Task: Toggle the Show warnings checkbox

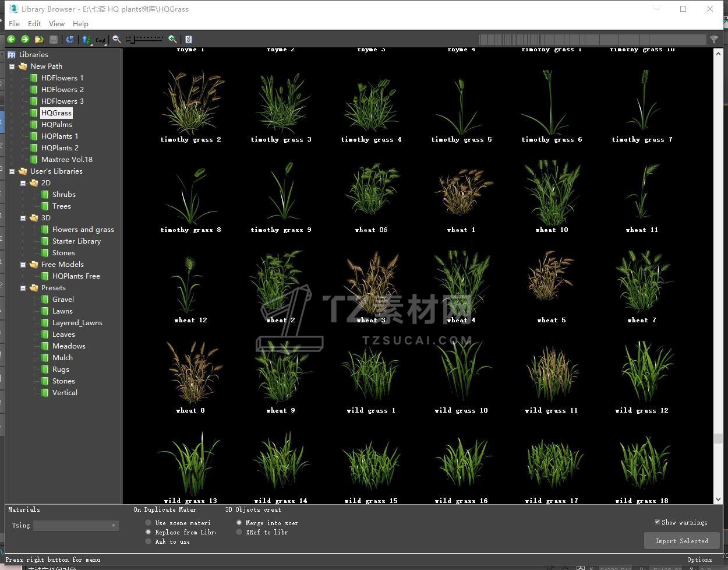Action: (658, 522)
